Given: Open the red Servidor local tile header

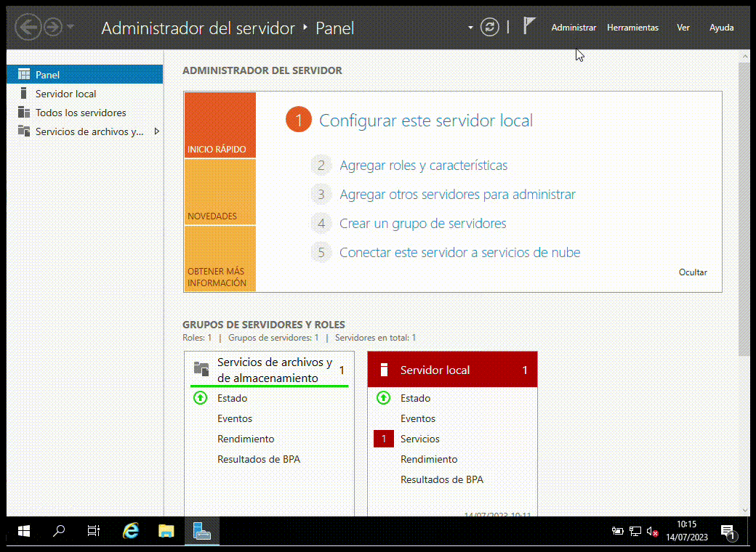Looking at the screenshot, I should pyautogui.click(x=452, y=370).
